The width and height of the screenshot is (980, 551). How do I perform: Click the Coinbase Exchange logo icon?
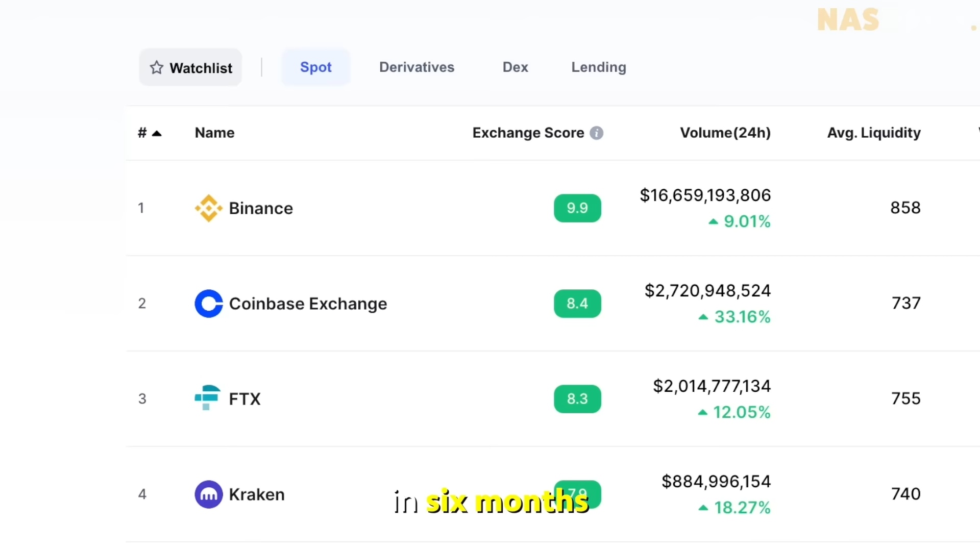pyautogui.click(x=208, y=304)
